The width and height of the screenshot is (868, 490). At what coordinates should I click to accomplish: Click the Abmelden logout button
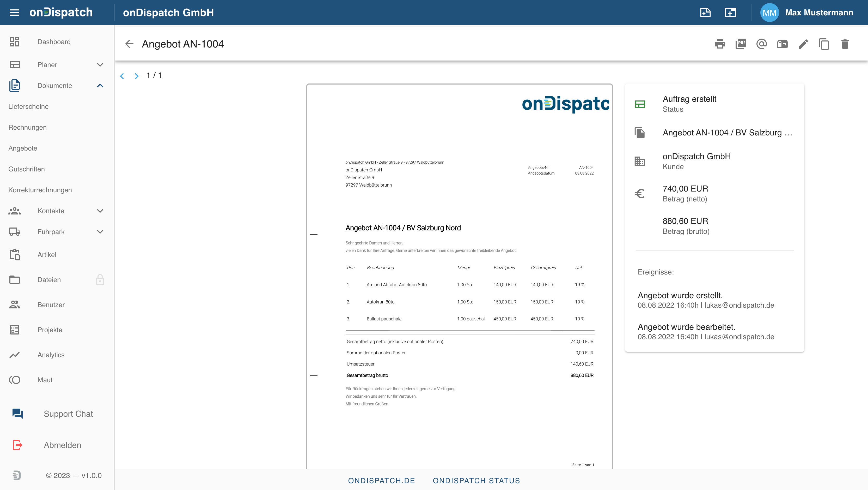pos(62,445)
